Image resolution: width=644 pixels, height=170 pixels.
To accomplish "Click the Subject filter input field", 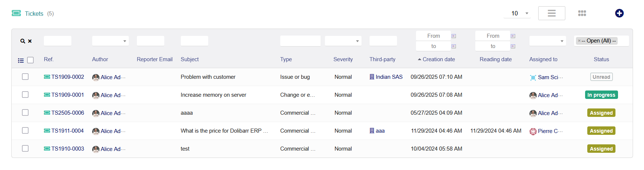I will pyautogui.click(x=194, y=41).
